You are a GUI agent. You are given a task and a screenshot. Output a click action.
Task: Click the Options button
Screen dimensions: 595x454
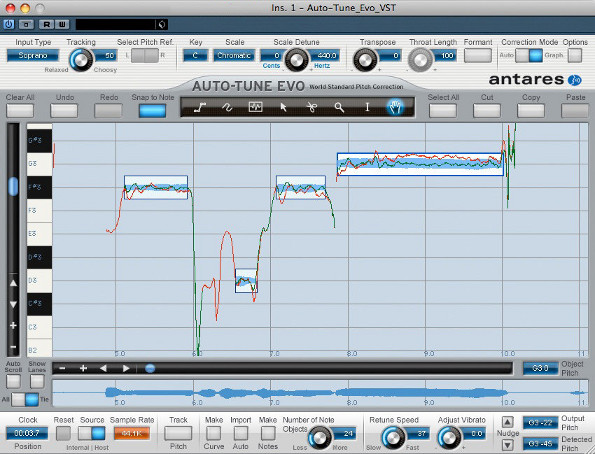coord(575,55)
